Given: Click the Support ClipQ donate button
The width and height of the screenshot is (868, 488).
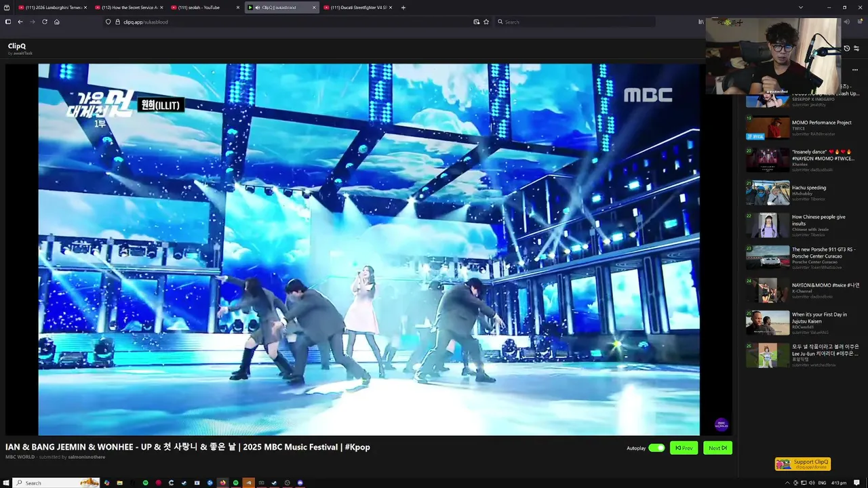Looking at the screenshot, I should click(803, 464).
